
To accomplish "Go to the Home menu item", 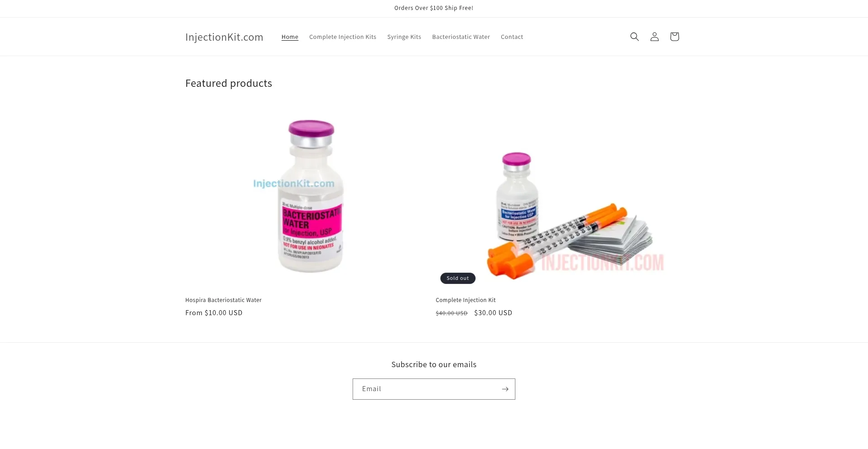I will 290,37.
